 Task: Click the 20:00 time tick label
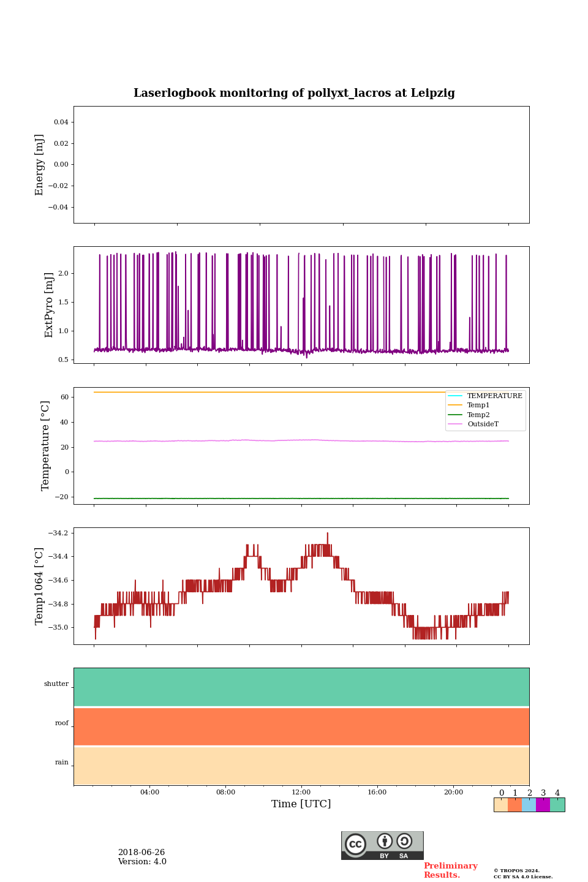[x=453, y=792]
